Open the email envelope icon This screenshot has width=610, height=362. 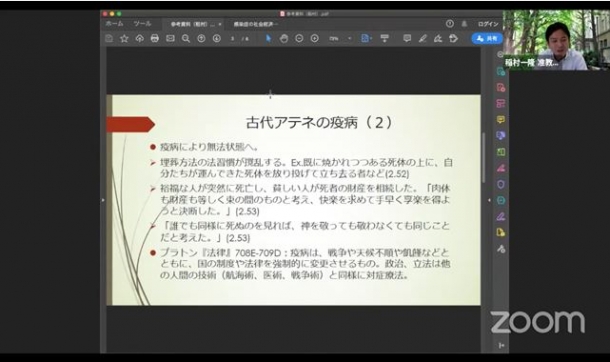(170, 38)
